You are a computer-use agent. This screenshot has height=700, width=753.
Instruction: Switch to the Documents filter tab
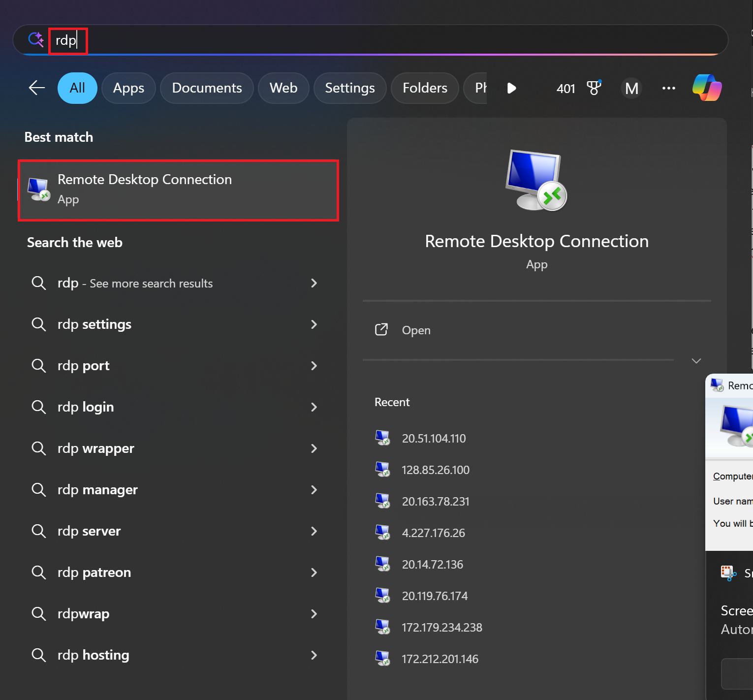pyautogui.click(x=207, y=88)
